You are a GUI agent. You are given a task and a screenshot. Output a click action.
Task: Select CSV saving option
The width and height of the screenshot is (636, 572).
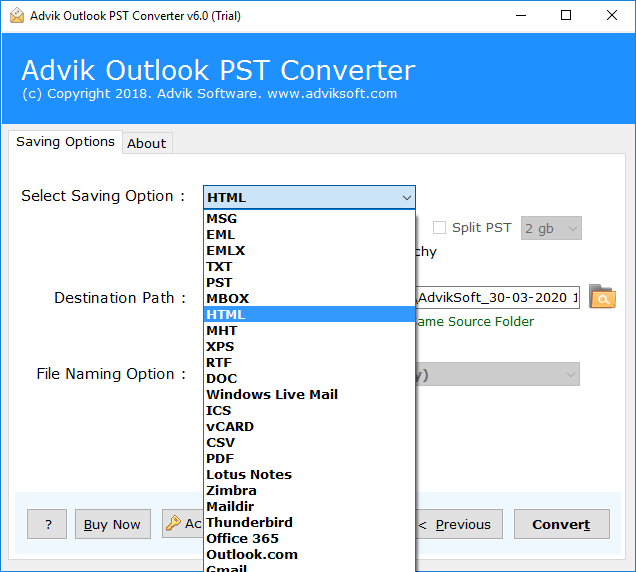tap(309, 442)
